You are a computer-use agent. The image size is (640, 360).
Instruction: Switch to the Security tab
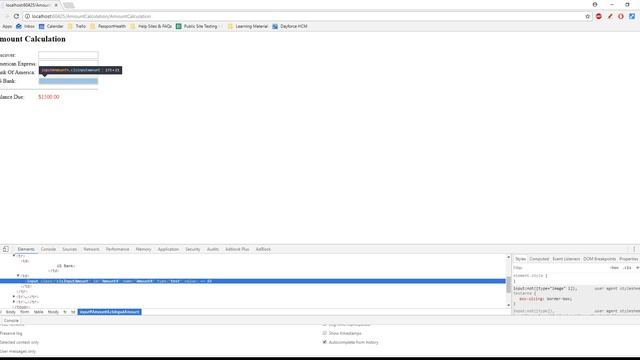[193, 249]
